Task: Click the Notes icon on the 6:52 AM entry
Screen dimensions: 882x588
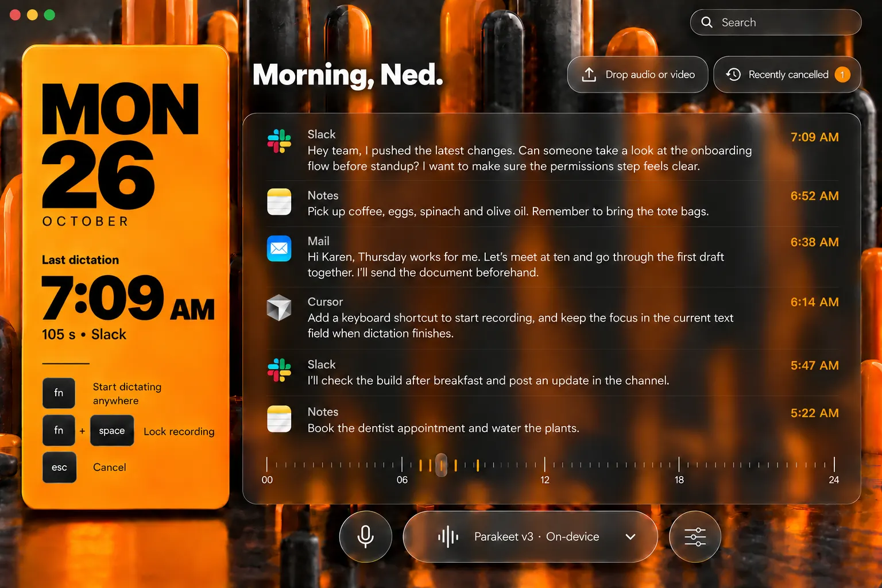Action: tap(279, 202)
